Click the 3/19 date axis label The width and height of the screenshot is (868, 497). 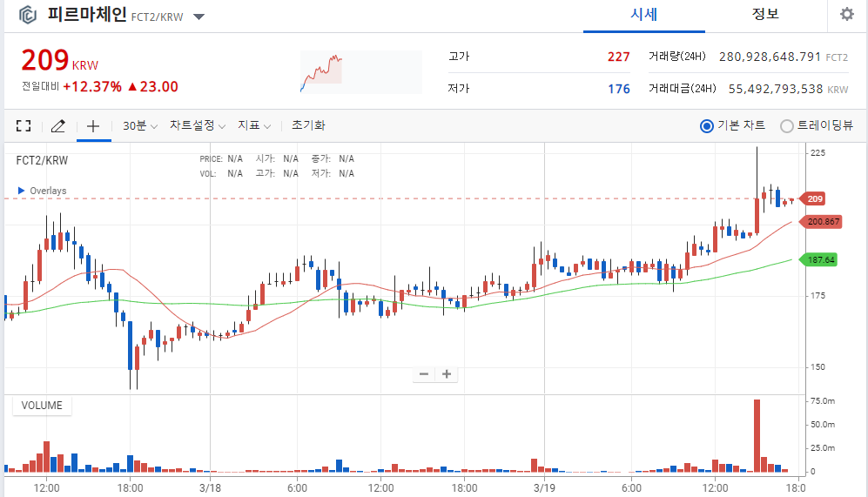coord(545,488)
